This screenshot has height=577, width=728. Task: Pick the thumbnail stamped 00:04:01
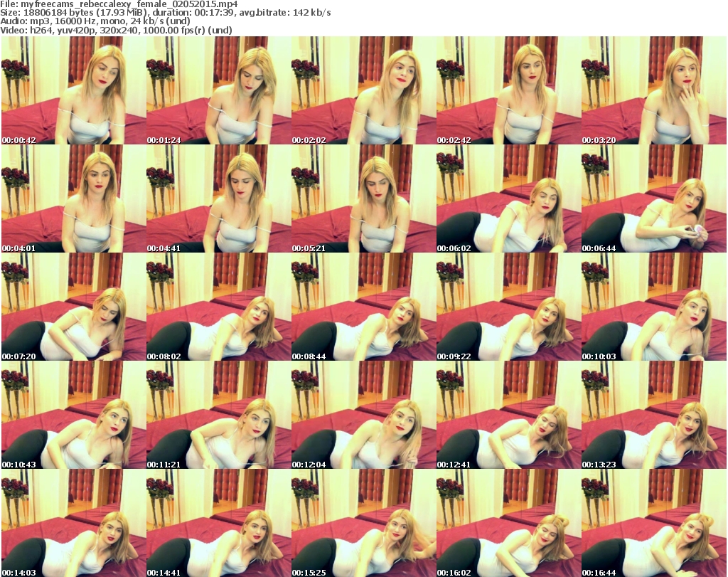(x=74, y=198)
